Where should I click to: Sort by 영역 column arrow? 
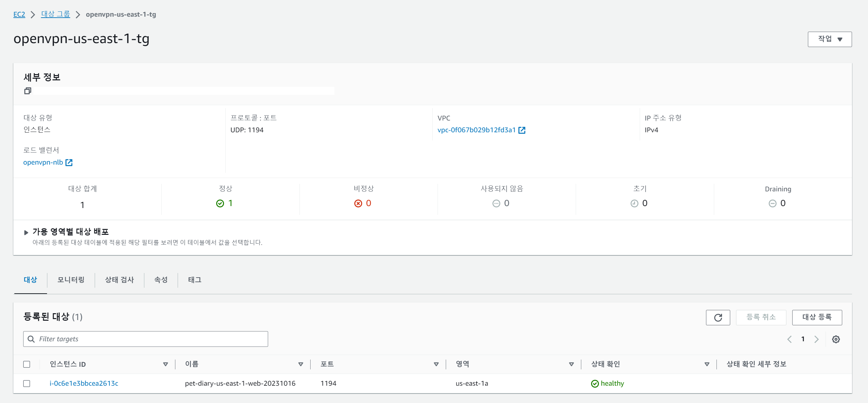[x=571, y=364]
